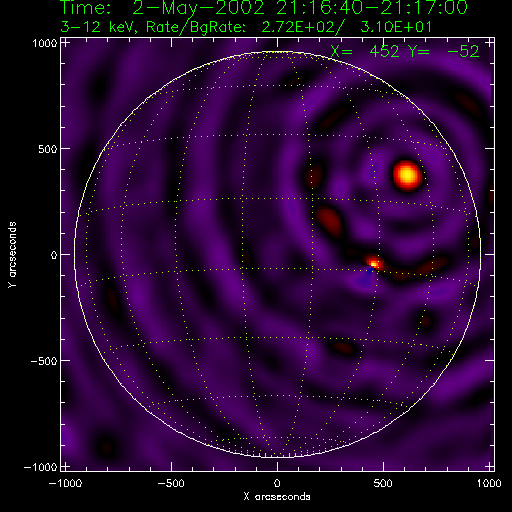Click the background rate value '3.10E+01'

[396, 27]
